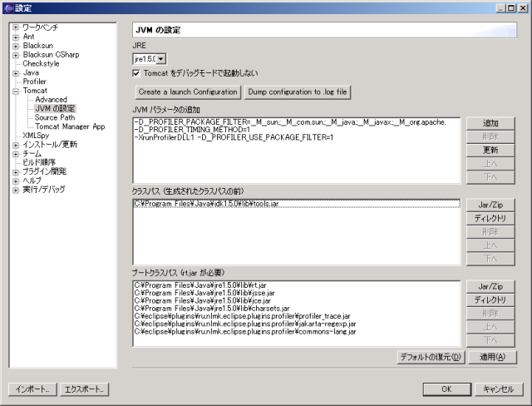The width and height of the screenshot is (532, 406).
Task: Expand the ワークベンチ tree node
Action: [15, 27]
